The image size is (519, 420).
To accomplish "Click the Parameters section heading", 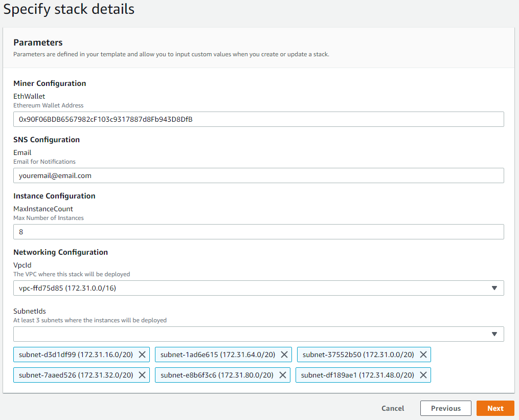I will coord(38,42).
